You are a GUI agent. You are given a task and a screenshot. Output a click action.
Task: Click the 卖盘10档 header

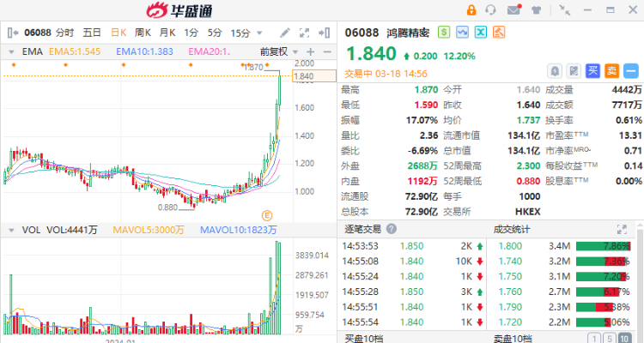(x=513, y=338)
